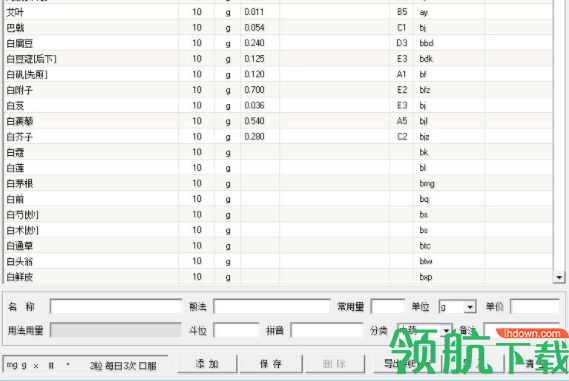This screenshot has width=569, height=381.
Task: Select the 白鲜皮 row
Action: 278,277
